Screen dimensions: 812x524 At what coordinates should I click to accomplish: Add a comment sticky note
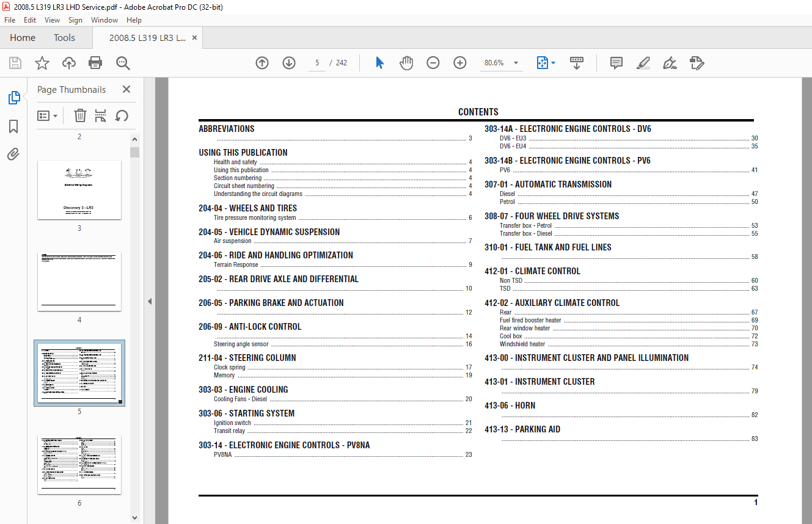[x=616, y=63]
